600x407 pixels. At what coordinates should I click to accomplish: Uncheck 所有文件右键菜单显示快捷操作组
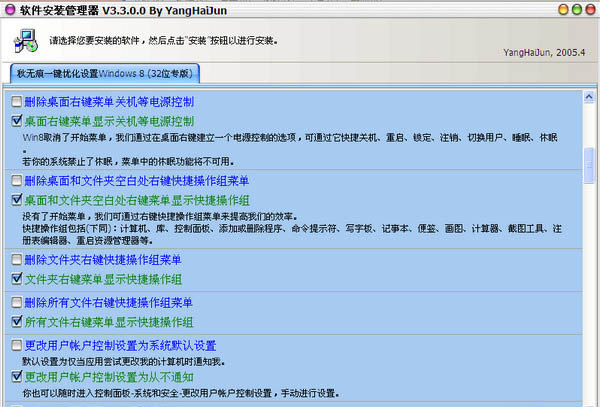click(16, 322)
